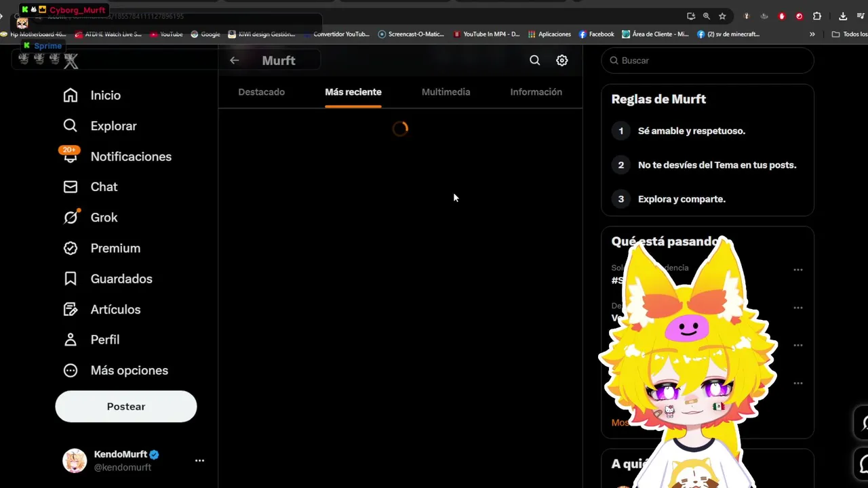Open Información tab
This screenshot has width=868, height=488.
click(x=536, y=92)
